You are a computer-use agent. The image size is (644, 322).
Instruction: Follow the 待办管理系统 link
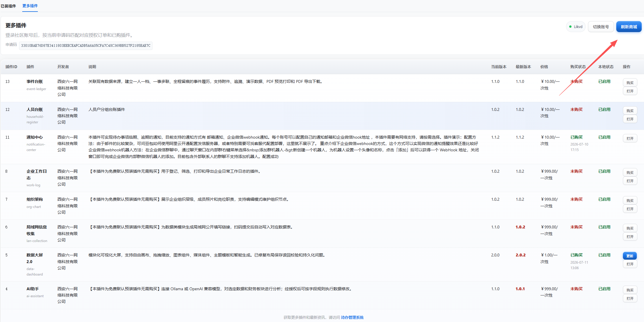tap(352, 317)
